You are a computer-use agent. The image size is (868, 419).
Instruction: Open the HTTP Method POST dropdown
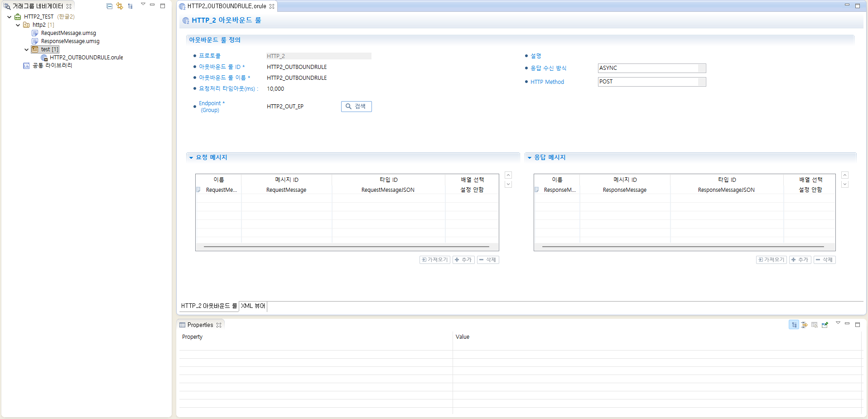(701, 82)
